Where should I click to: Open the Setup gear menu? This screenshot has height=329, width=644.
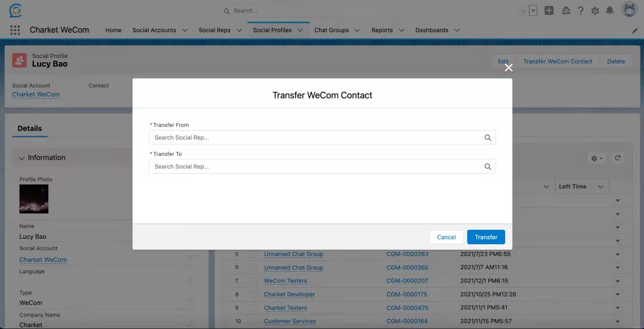(595, 11)
